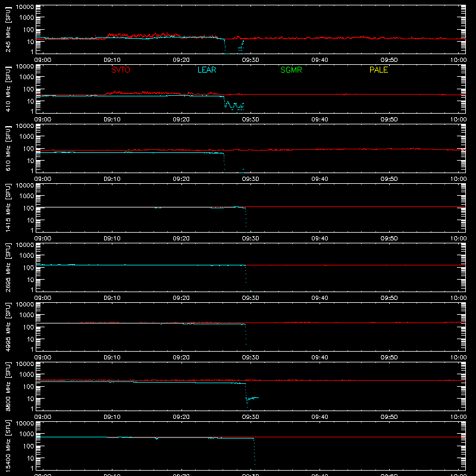Click the cyan LEAR oscillation in 410 MHz panel
This screenshot has height=476, width=476.
[234, 105]
